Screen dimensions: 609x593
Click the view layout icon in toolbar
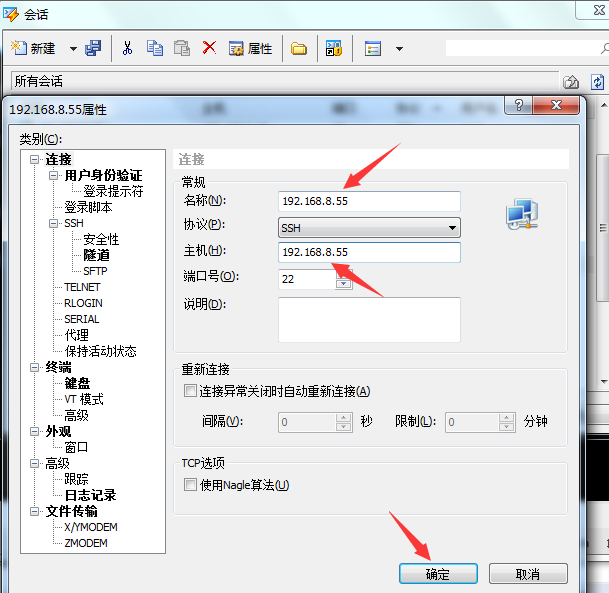(x=373, y=49)
